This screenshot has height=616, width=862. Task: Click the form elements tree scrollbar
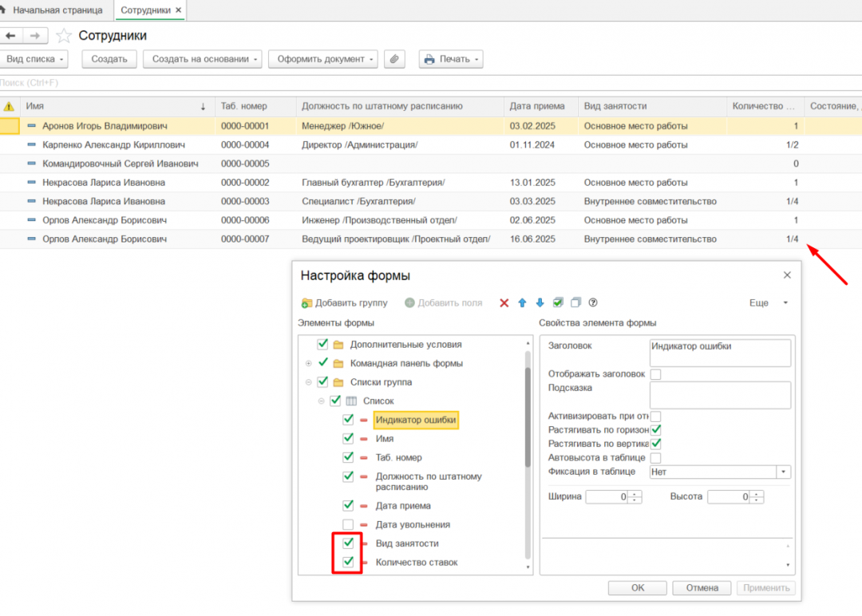pyautogui.click(x=528, y=417)
